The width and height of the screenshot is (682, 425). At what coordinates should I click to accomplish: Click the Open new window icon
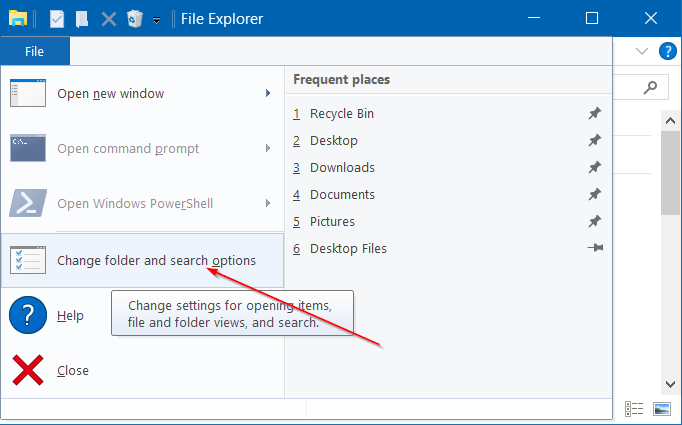(28, 93)
